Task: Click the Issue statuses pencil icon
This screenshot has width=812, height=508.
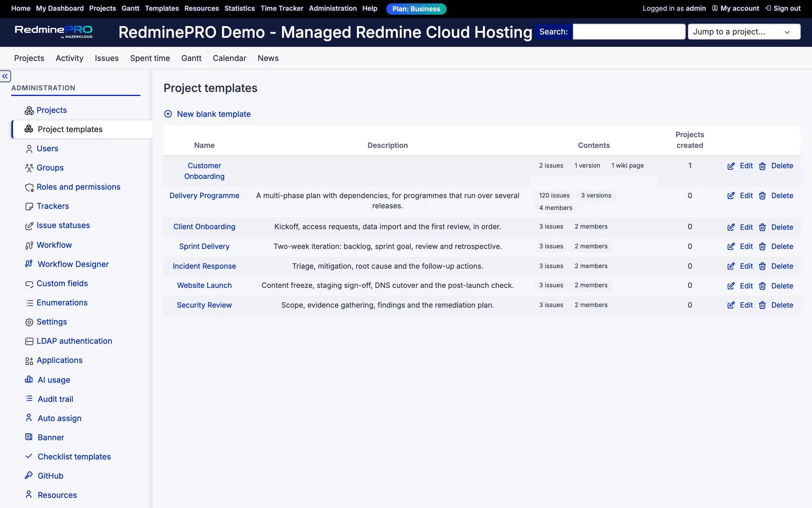Action: coord(29,226)
